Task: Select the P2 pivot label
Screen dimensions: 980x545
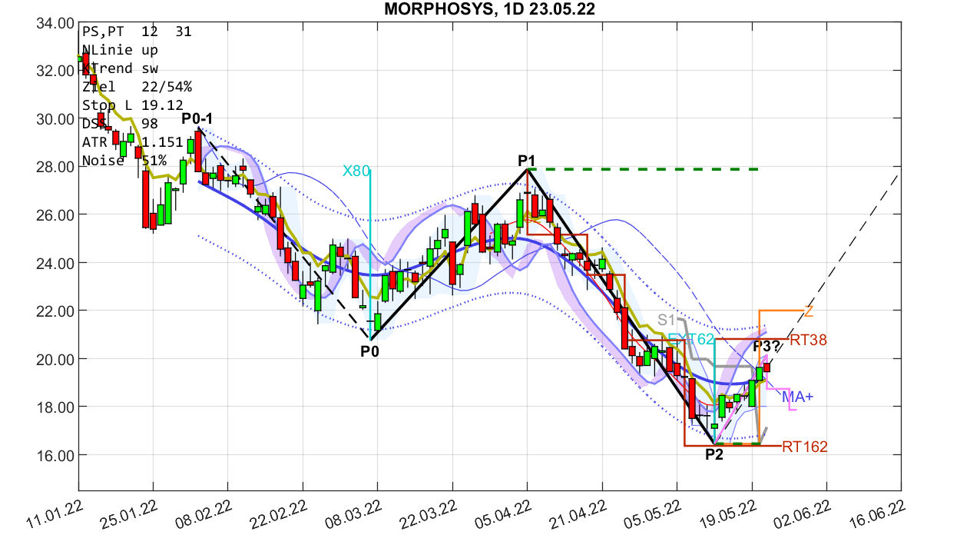Action: pyautogui.click(x=714, y=454)
